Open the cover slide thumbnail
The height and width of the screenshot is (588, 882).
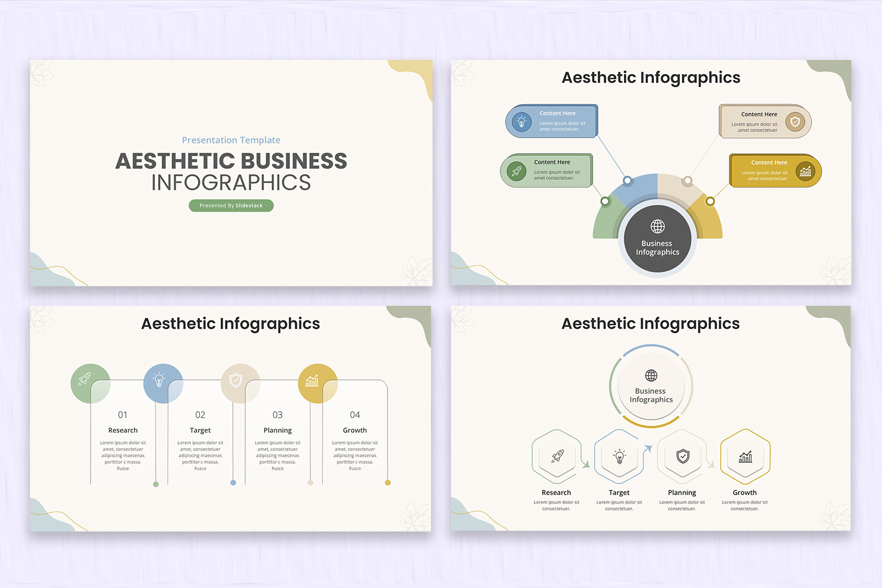pyautogui.click(x=231, y=173)
